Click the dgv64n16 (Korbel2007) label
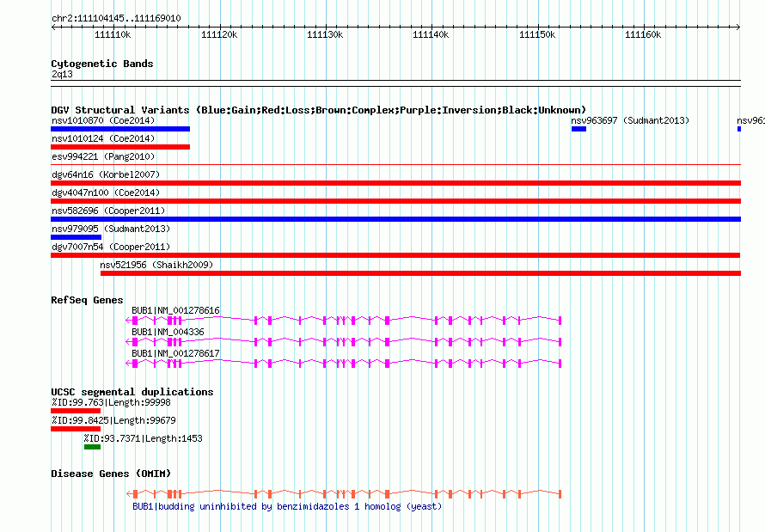The image size is (765, 532). (106, 174)
